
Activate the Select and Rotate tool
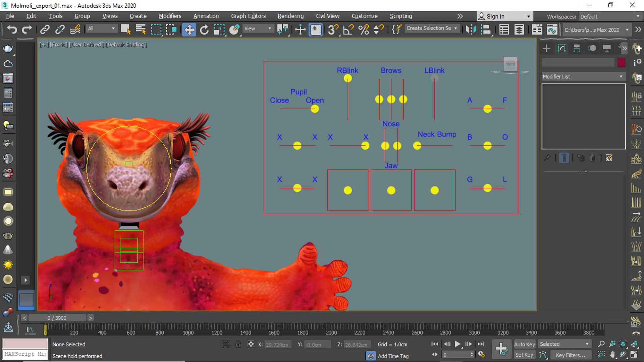coord(204,30)
